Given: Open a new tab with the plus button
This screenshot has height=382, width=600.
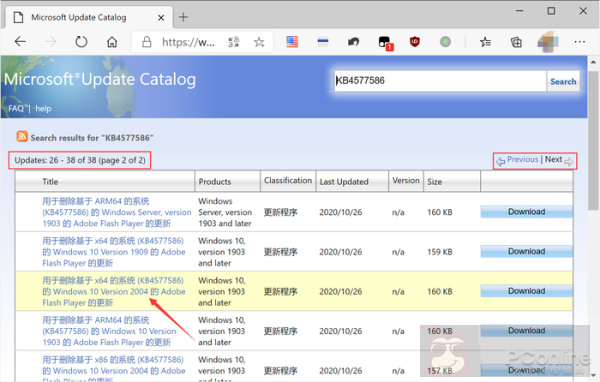Looking at the screenshot, I should 183,17.
